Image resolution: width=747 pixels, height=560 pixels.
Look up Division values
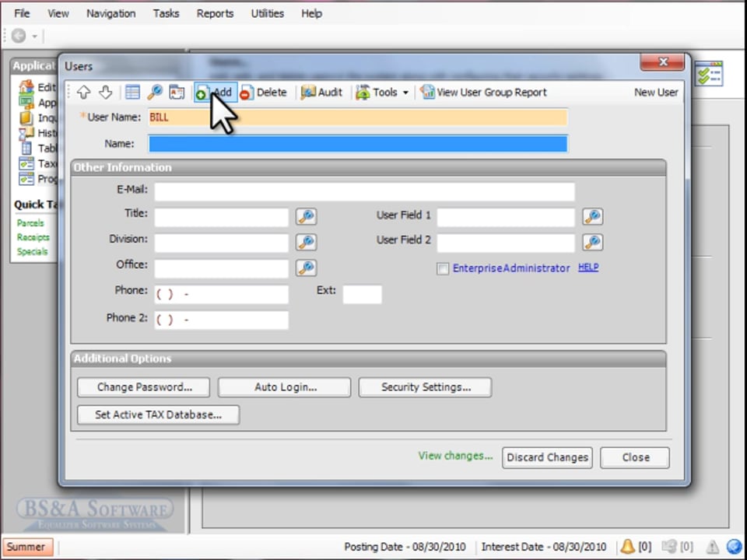306,242
